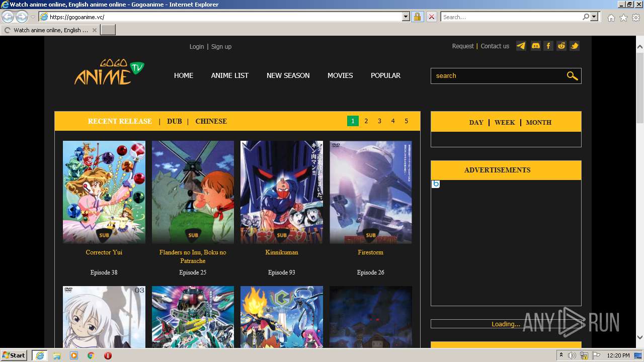Click the Sign up link
This screenshot has width=644, height=362.
pos(221,46)
